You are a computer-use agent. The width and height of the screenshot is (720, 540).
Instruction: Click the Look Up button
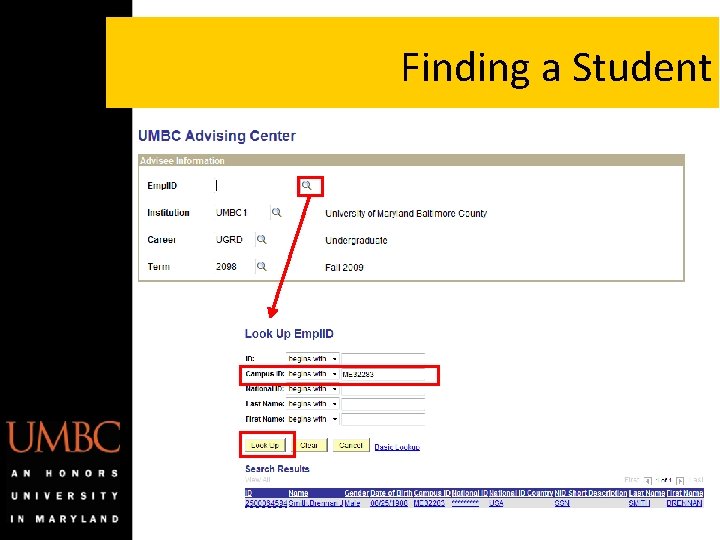coord(265,445)
